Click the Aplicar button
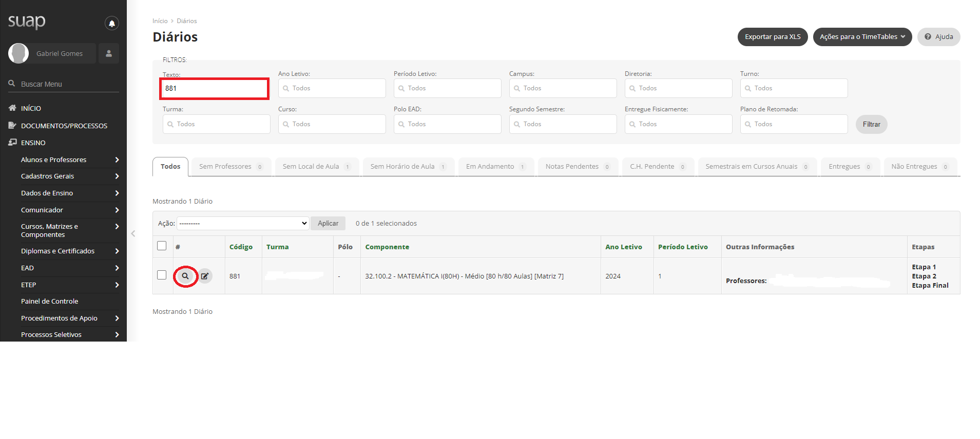Viewport: 980px width, 439px height. (x=328, y=223)
